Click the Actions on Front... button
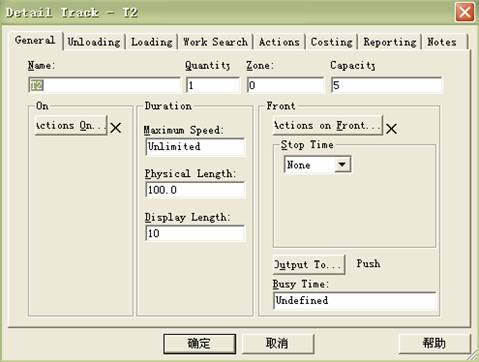The height and width of the screenshot is (362, 479). tap(328, 125)
